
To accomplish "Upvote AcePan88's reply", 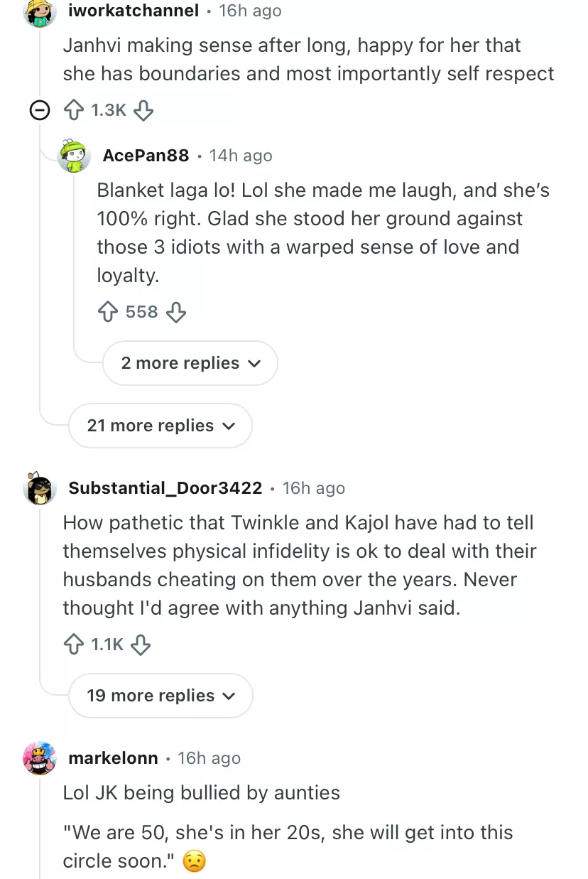I will pyautogui.click(x=108, y=312).
